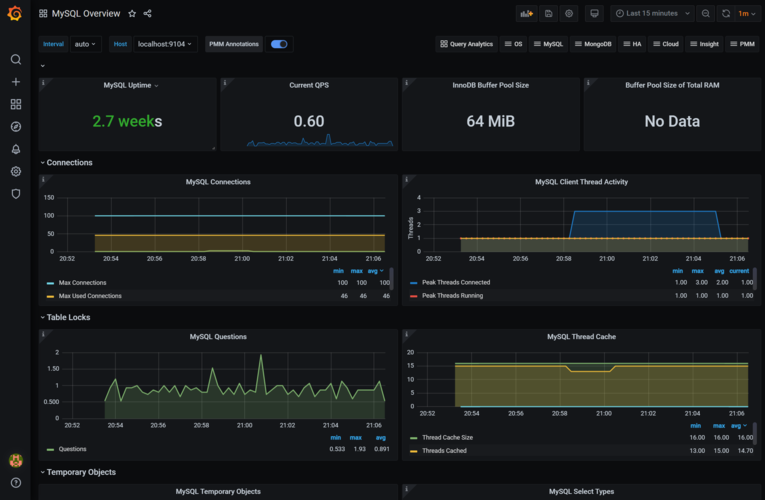The height and width of the screenshot is (500, 765).
Task: Open the MySQL dashboards menu
Action: click(x=548, y=44)
